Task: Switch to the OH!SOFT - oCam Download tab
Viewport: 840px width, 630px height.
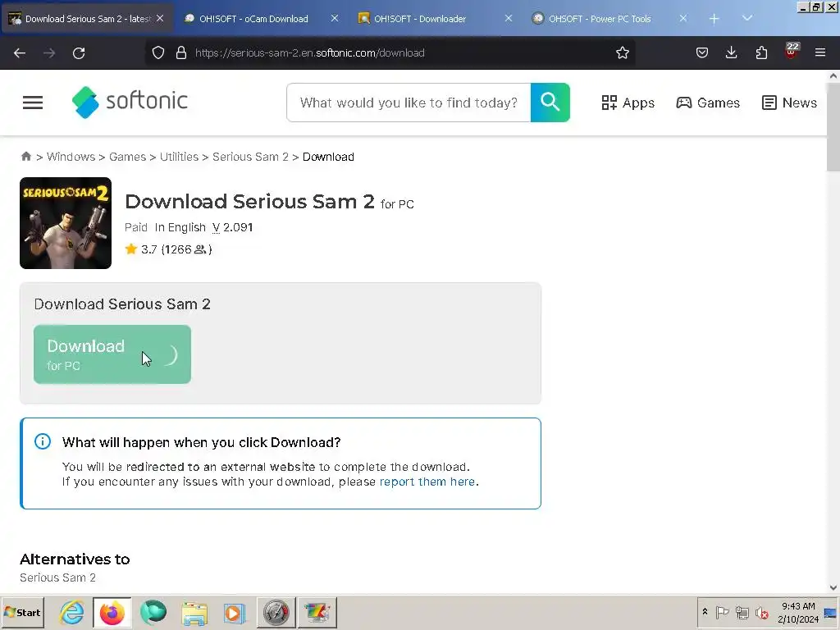Action: 253,19
